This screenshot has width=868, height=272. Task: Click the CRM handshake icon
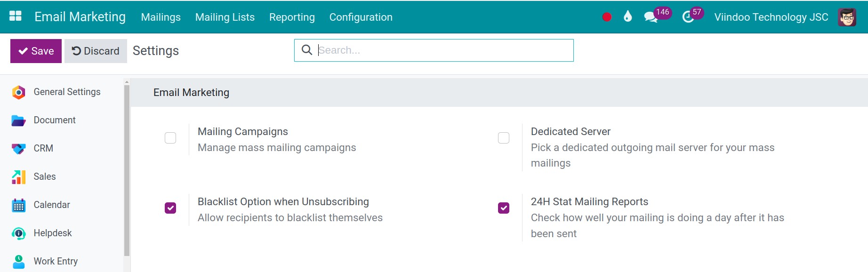tap(18, 149)
